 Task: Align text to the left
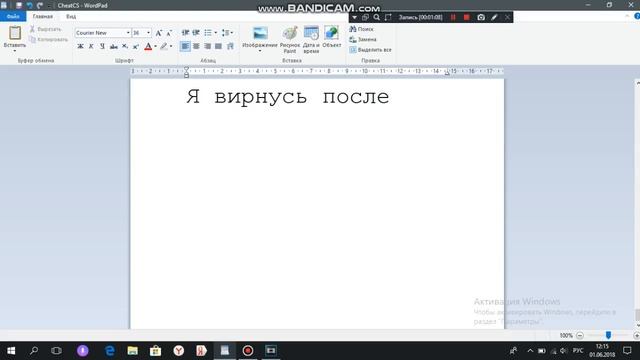click(185, 46)
